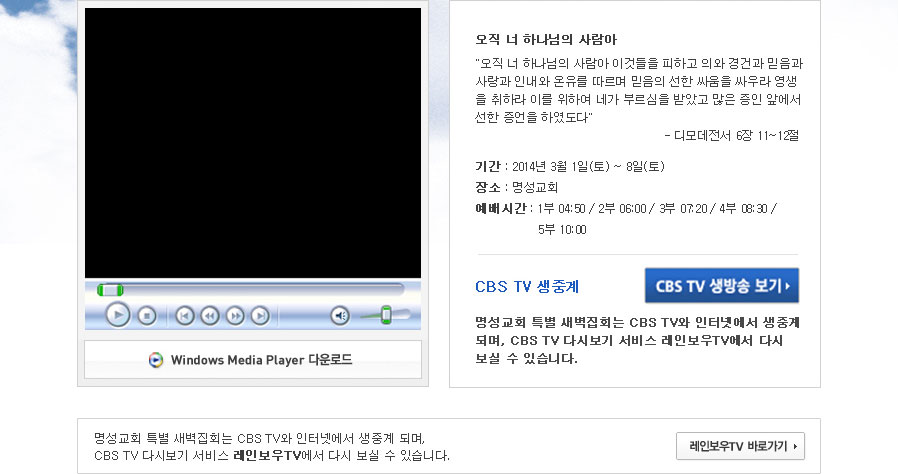
Task: Select the CBS TV 생중계 heading
Action: (527, 286)
